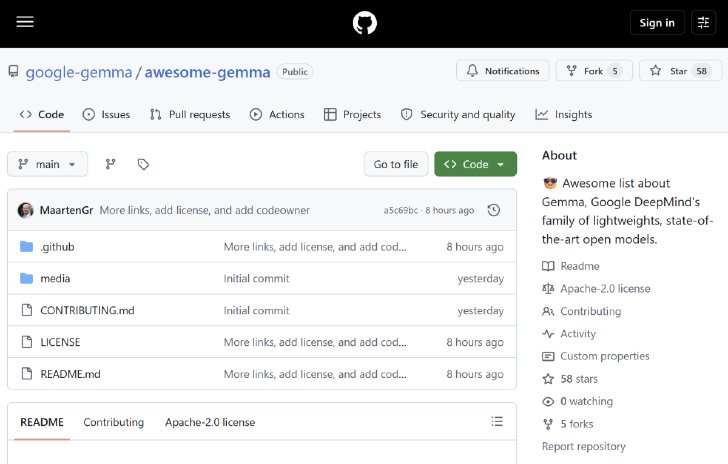
Task: Go to GitHub homepage via Octocat logo
Action: pos(364,23)
